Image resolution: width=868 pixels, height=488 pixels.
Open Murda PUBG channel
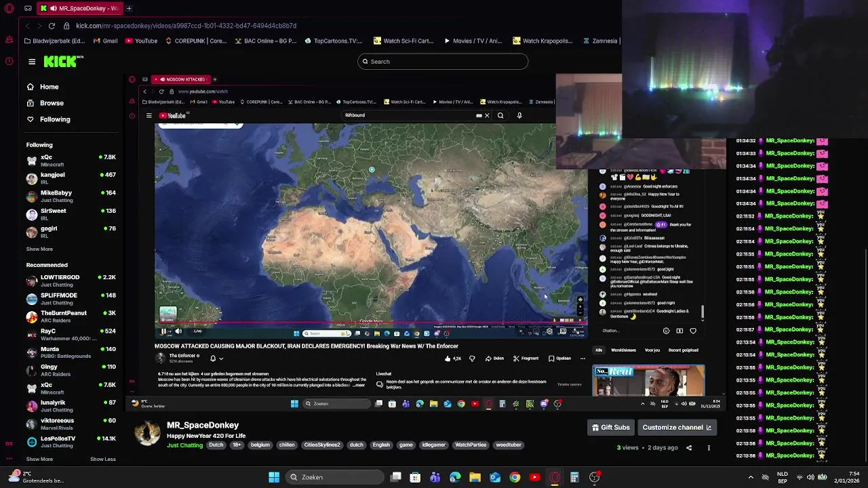tap(71, 352)
